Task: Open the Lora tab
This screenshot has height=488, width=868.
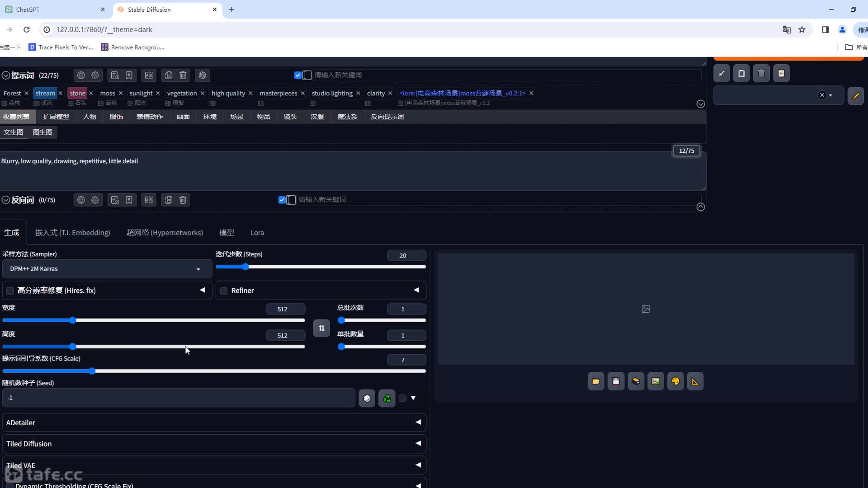Action: tap(257, 233)
